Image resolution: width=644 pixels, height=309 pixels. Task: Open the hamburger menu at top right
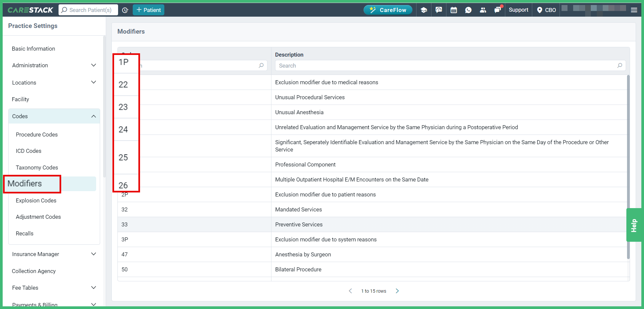pyautogui.click(x=634, y=10)
